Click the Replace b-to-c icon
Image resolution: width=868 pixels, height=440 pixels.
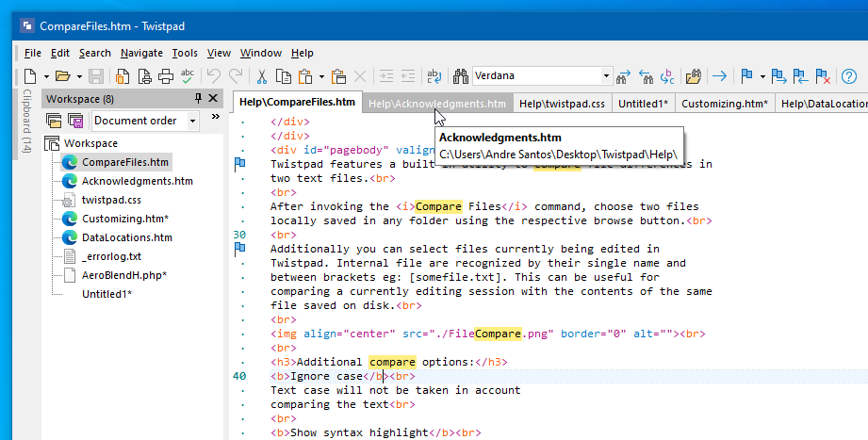coord(667,75)
